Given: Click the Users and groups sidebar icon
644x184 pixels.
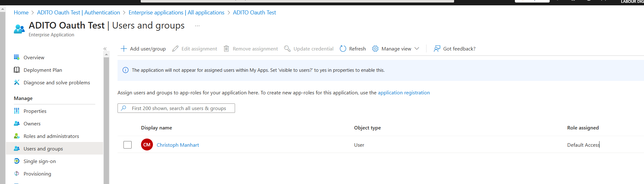Looking at the screenshot, I should (x=17, y=149).
